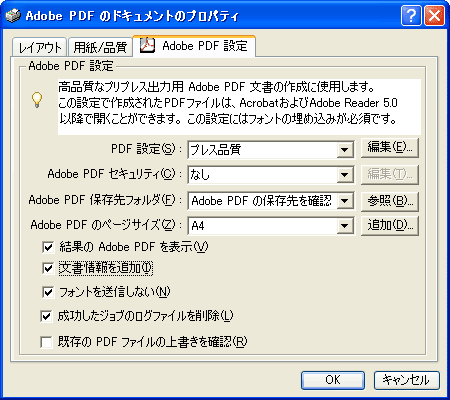Expand the Adobe PDF セキュリティ dropdown
Image resolution: width=450 pixels, height=400 pixels.
345,175
